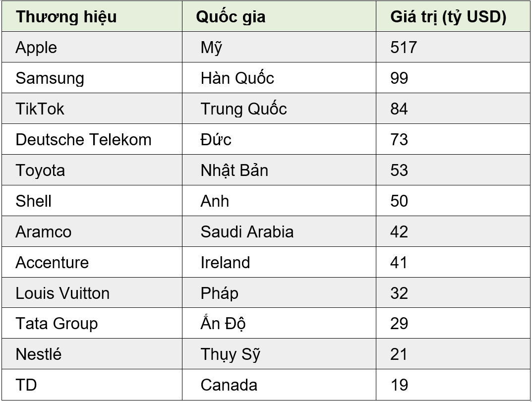Viewport: 532px width, 402px height.
Task: Select the Aramco cell
Action: (43, 232)
